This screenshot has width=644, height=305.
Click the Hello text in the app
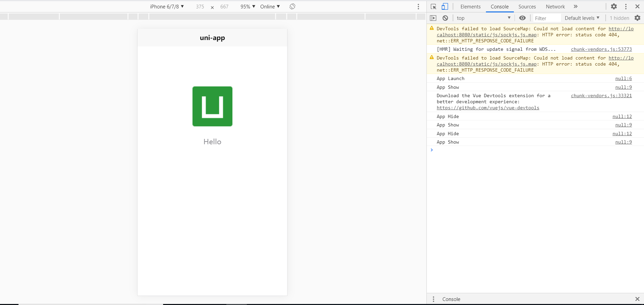coord(212,142)
